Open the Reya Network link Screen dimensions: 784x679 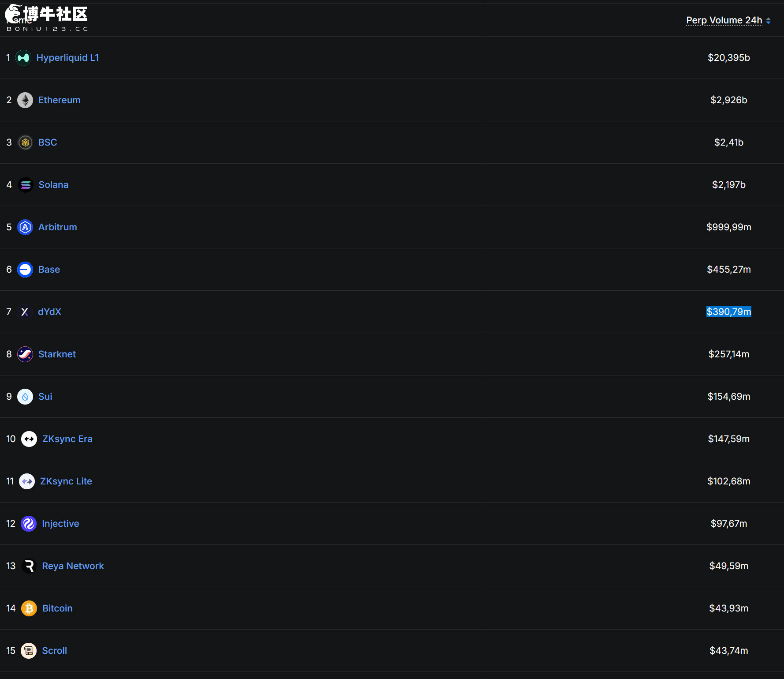(x=73, y=566)
